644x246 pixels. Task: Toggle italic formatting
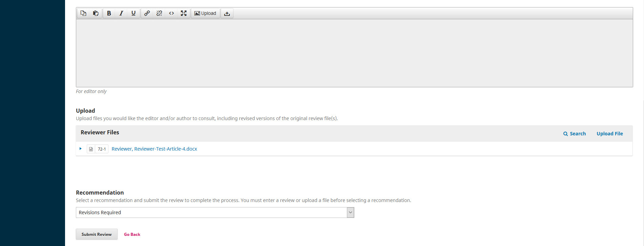tap(121, 13)
